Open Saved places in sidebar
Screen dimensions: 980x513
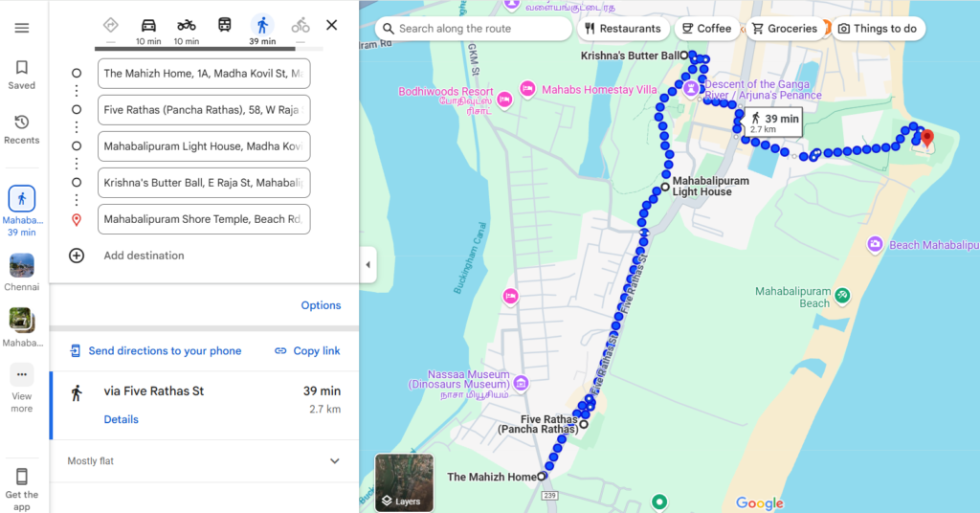click(x=22, y=75)
